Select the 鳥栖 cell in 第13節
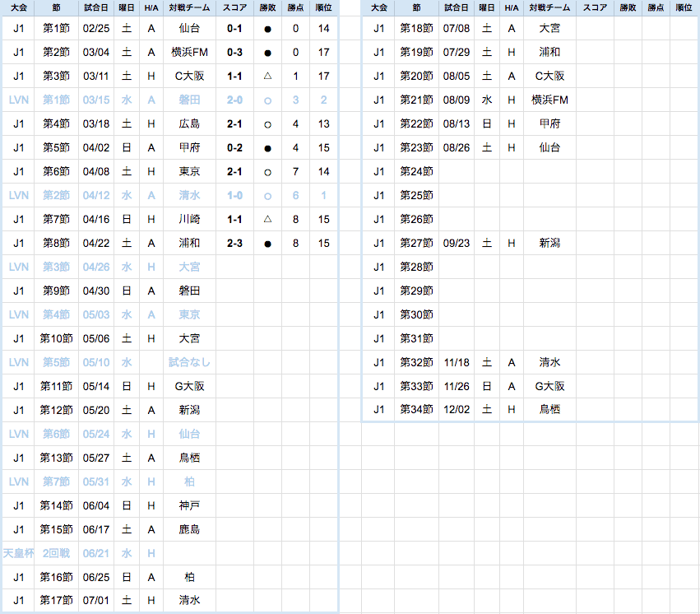700x614 pixels. (189, 458)
